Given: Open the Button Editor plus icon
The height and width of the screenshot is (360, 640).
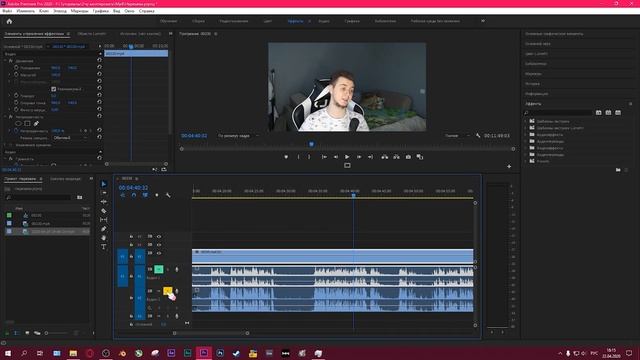Looking at the screenshot, I should tap(509, 166).
